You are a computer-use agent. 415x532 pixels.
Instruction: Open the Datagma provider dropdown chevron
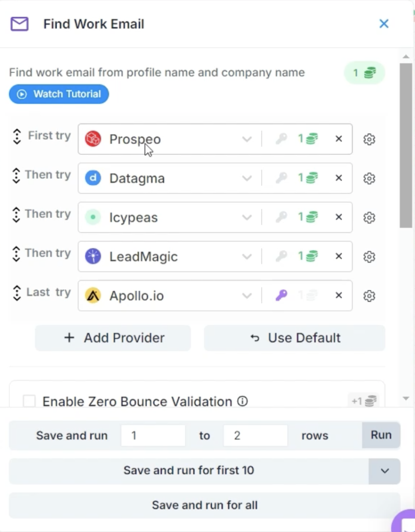coord(247,178)
